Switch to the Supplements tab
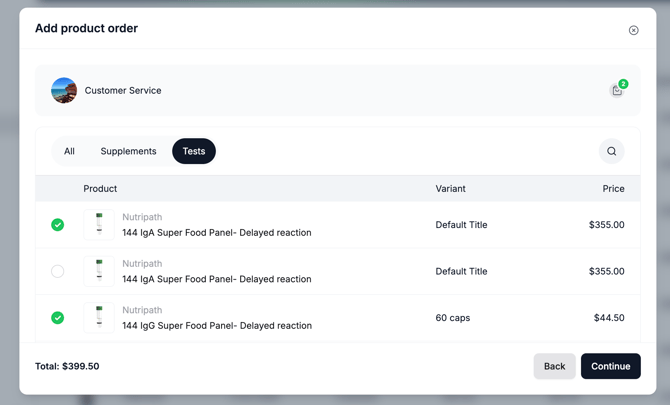The image size is (670, 405). click(x=128, y=151)
